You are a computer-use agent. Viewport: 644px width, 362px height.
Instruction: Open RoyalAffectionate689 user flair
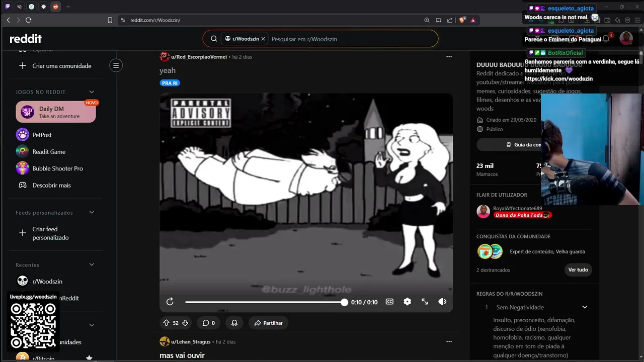(x=523, y=215)
